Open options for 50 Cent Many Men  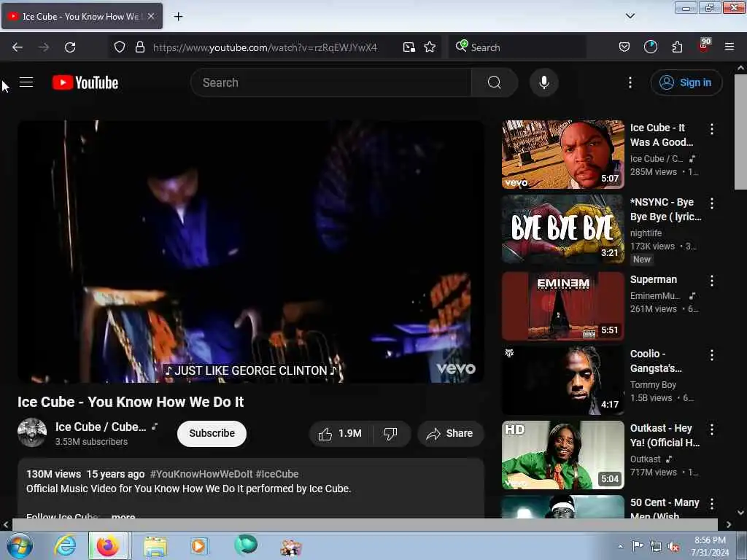pos(712,503)
